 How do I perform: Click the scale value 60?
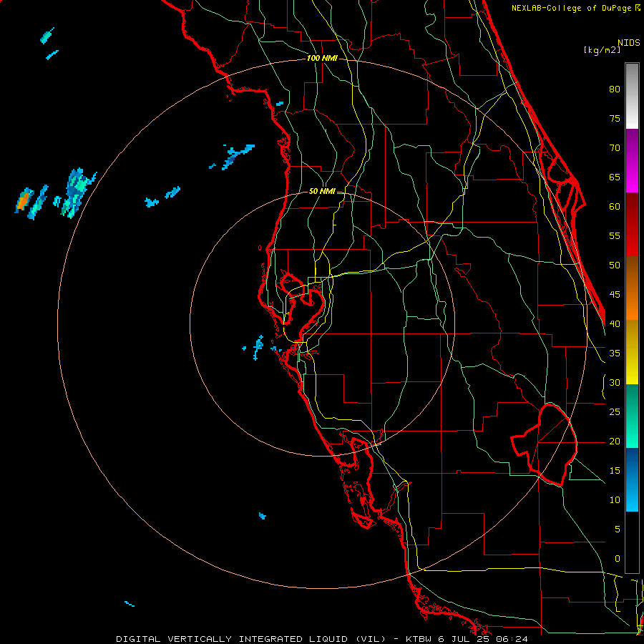615,207
